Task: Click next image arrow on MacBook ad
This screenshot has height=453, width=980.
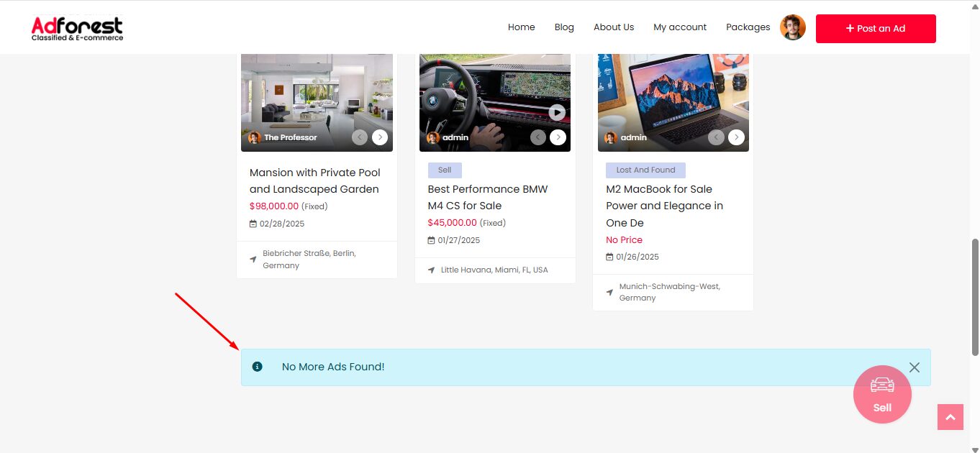Action: 736,137
